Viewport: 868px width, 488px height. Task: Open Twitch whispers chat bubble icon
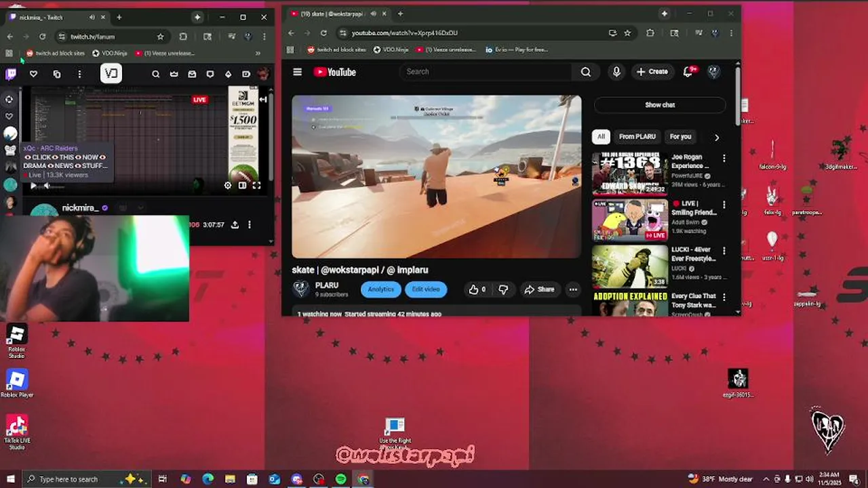tap(210, 74)
